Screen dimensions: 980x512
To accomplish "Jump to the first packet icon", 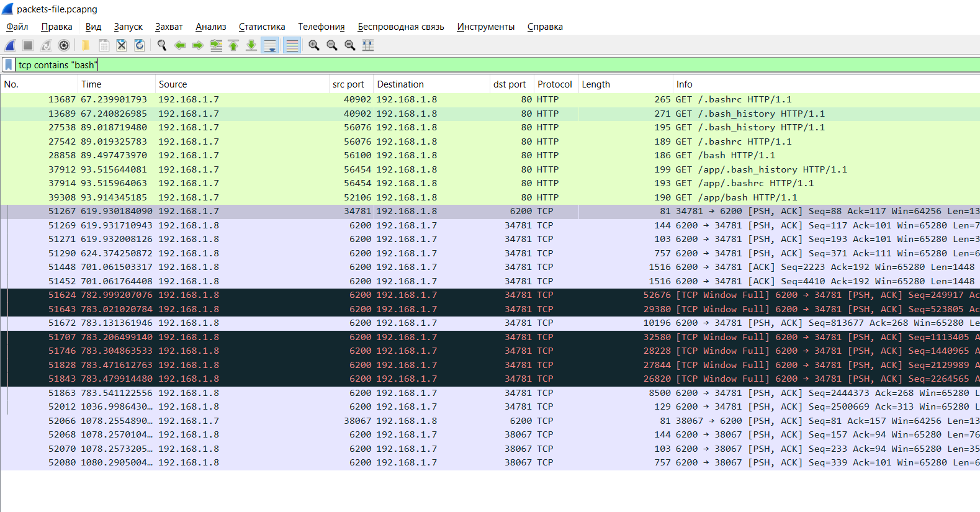I will 233,45.
